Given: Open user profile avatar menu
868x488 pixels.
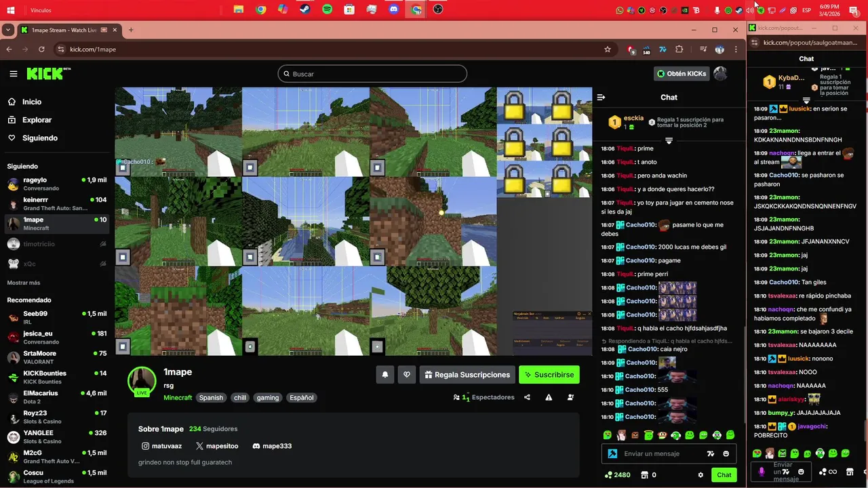Looking at the screenshot, I should pos(721,74).
